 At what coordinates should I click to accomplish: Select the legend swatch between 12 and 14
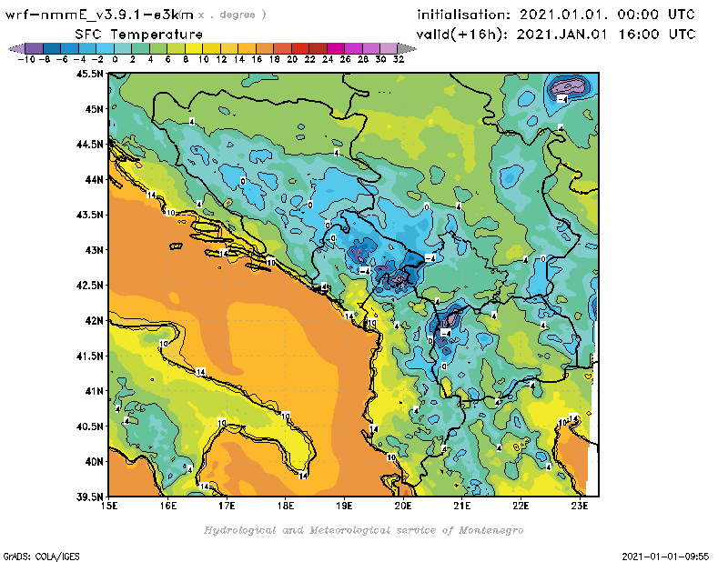(x=229, y=48)
